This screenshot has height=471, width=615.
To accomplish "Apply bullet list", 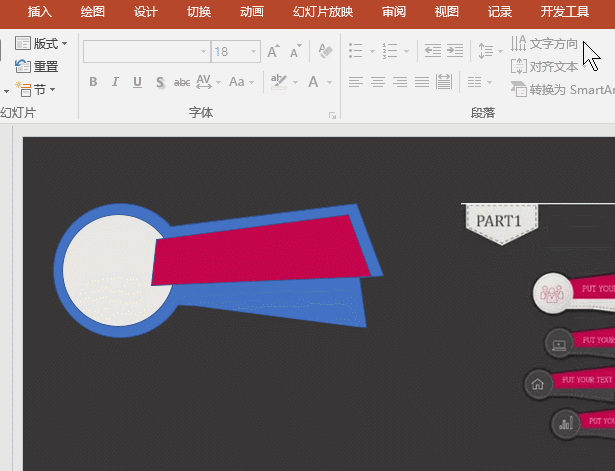I will 356,51.
